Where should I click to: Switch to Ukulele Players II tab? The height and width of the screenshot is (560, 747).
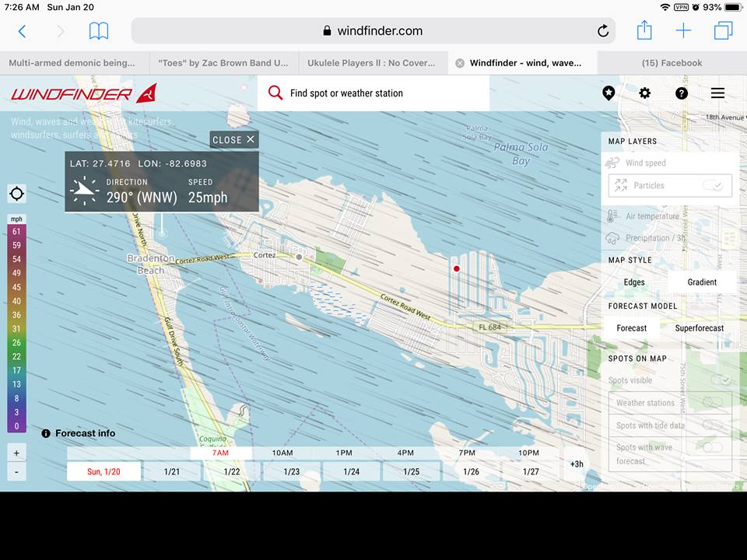pyautogui.click(x=373, y=63)
